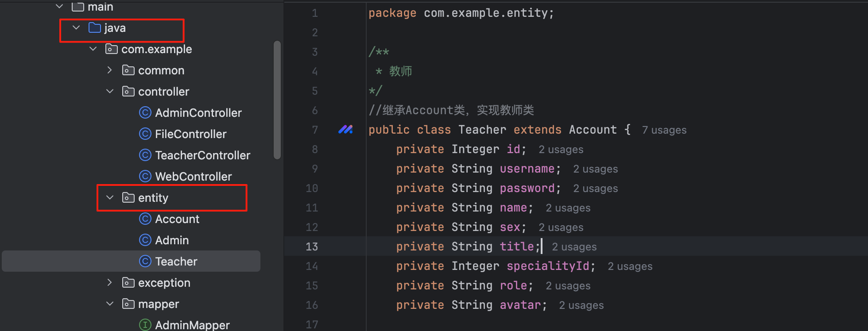This screenshot has width=868, height=331.
Task: Click the FileController class icon
Action: pyautogui.click(x=145, y=134)
